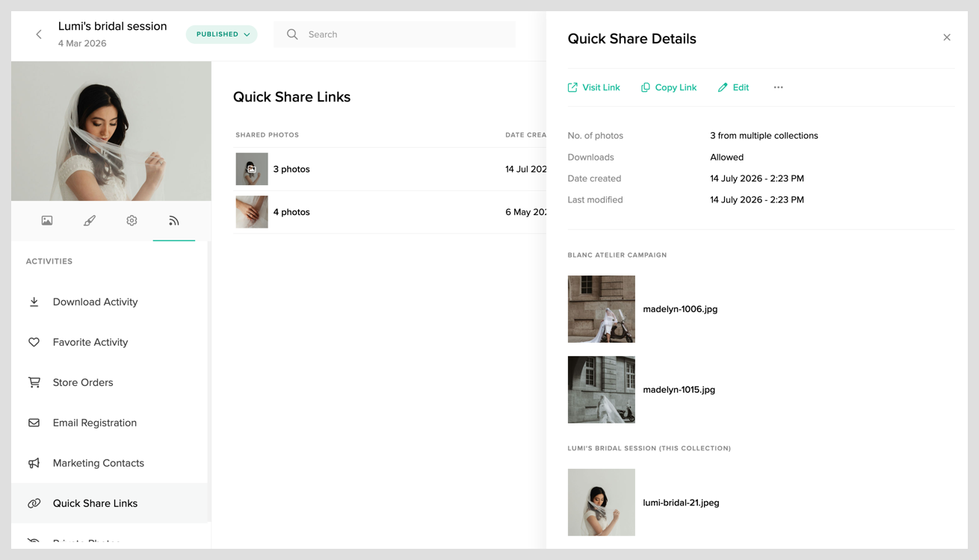This screenshot has width=979, height=560.
Task: Click the madelyn-1006.jpg thumbnail
Action: click(x=602, y=309)
